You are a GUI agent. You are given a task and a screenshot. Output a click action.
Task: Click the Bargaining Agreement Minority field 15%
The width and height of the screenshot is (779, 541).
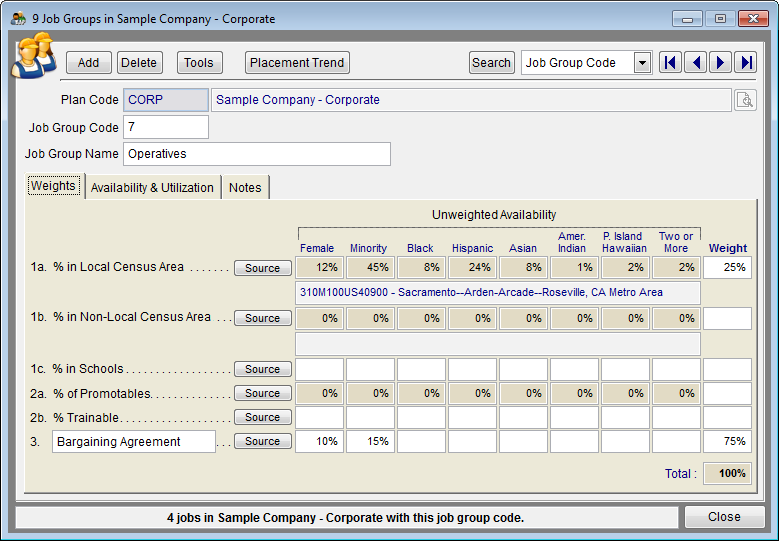[371, 441]
